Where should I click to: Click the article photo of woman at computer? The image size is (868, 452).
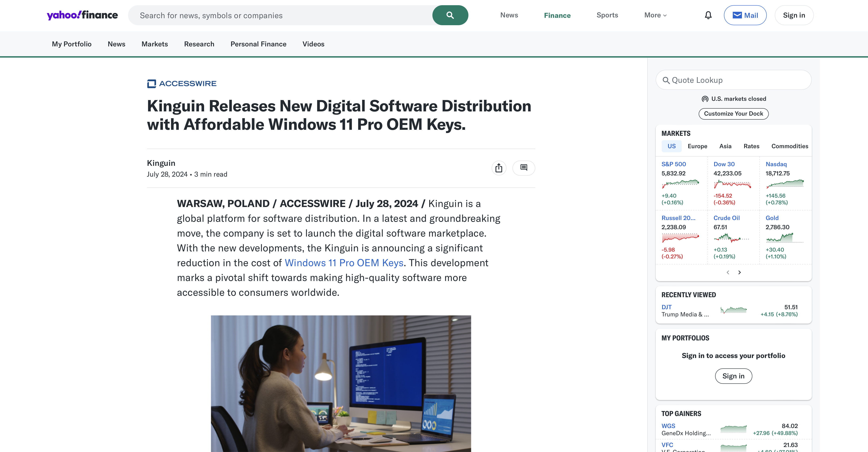pyautogui.click(x=341, y=384)
